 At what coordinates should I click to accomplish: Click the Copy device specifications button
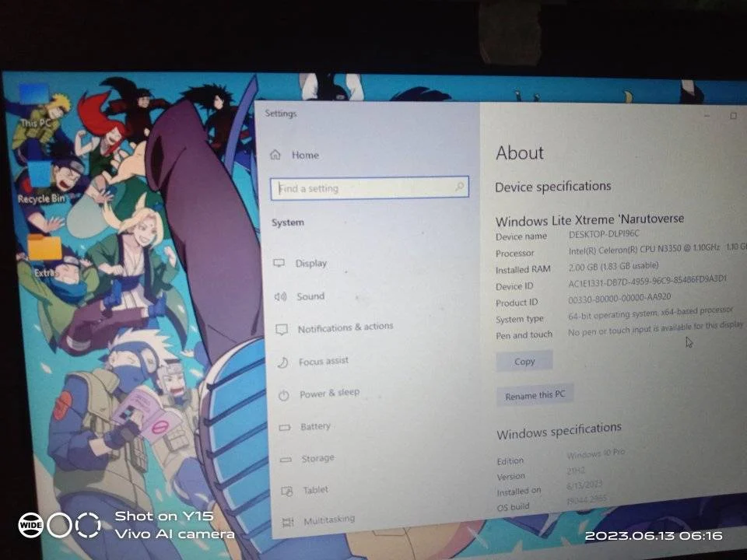tap(524, 362)
